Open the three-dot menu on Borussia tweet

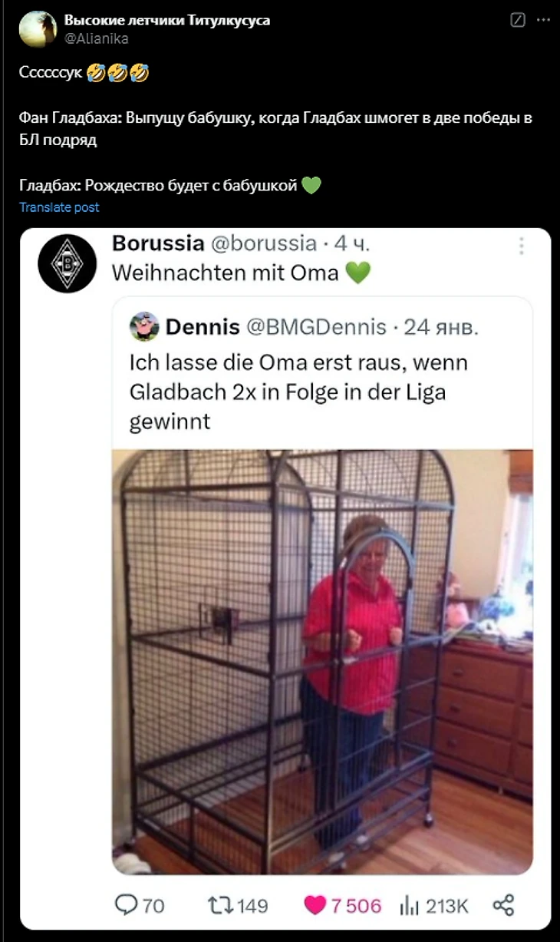[522, 246]
